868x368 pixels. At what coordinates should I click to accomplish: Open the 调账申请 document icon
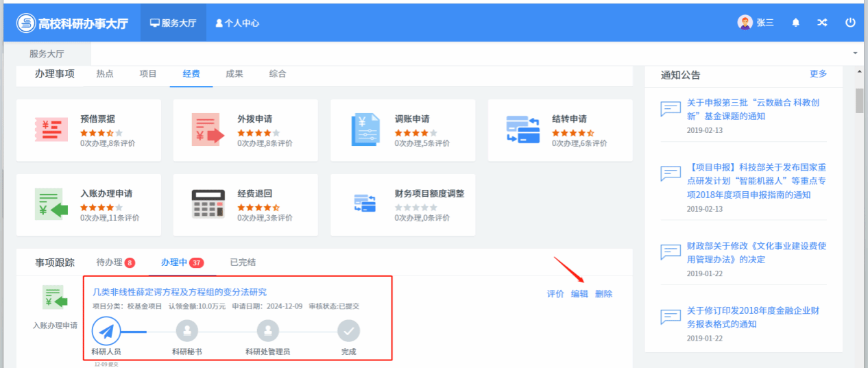365,130
